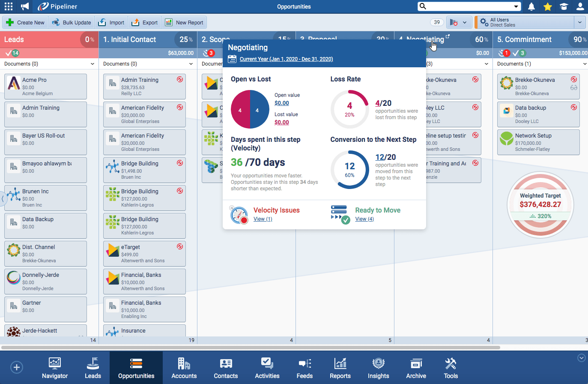Image resolution: width=588 pixels, height=384 pixels.
Task: Expand Documents dropdown in Leads column
Action: coord(92,64)
